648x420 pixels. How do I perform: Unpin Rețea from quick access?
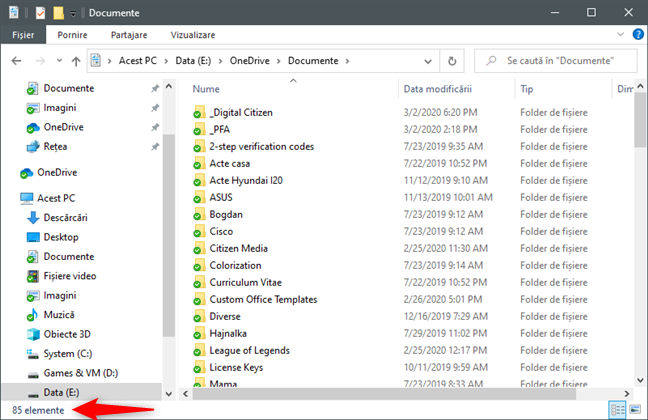tap(155, 146)
